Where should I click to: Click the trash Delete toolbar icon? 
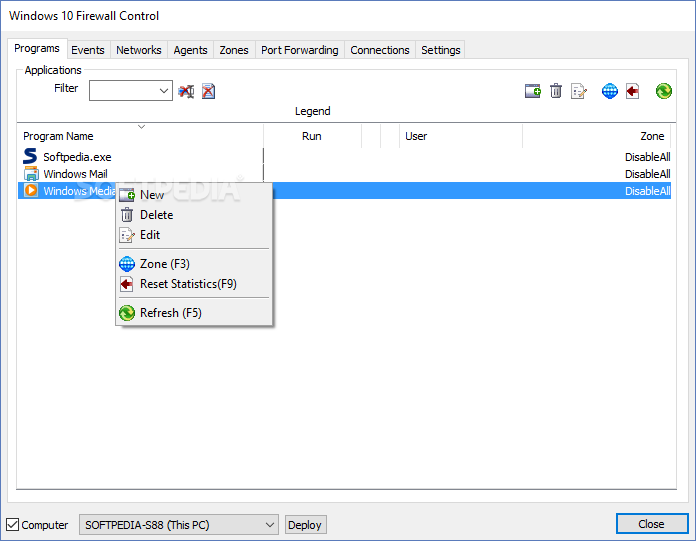556,91
